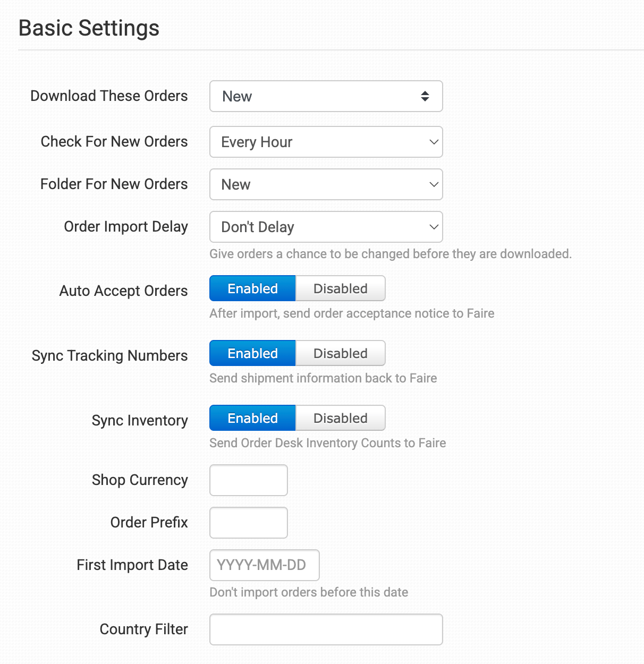Viewport: 644px width, 664px height.
Task: Enable Auto Accept Orders
Action: (x=252, y=288)
